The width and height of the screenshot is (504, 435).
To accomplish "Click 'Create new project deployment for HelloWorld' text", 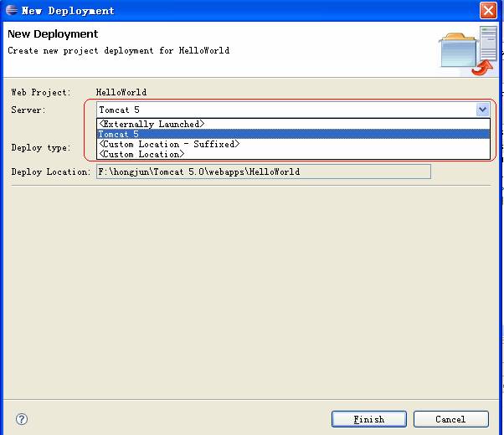I will (119, 50).
